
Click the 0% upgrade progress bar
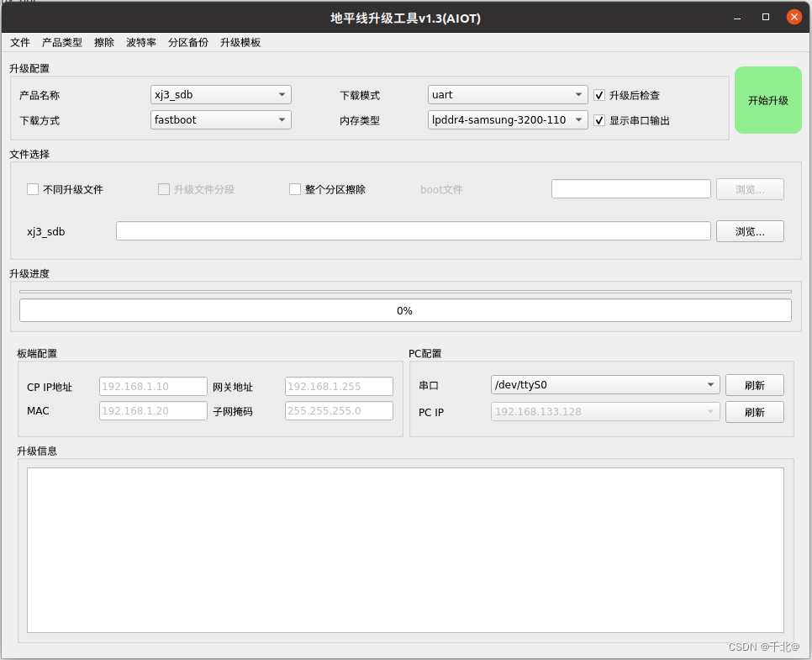click(x=405, y=310)
